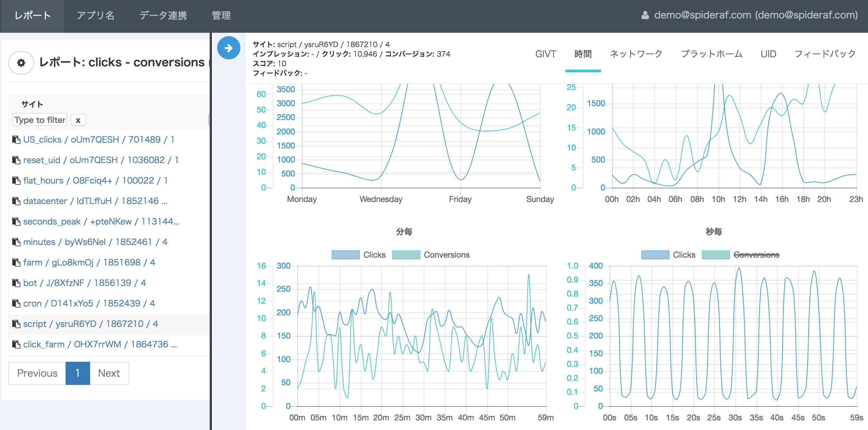Click the copy icon beside datacenter
Image resolution: width=868 pixels, height=430 pixels.
(16, 201)
